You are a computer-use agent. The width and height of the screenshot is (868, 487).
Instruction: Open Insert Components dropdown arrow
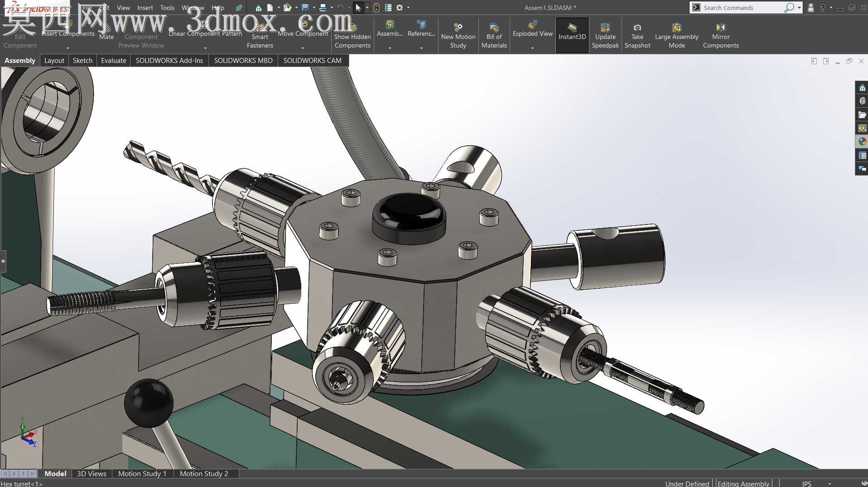coord(68,48)
